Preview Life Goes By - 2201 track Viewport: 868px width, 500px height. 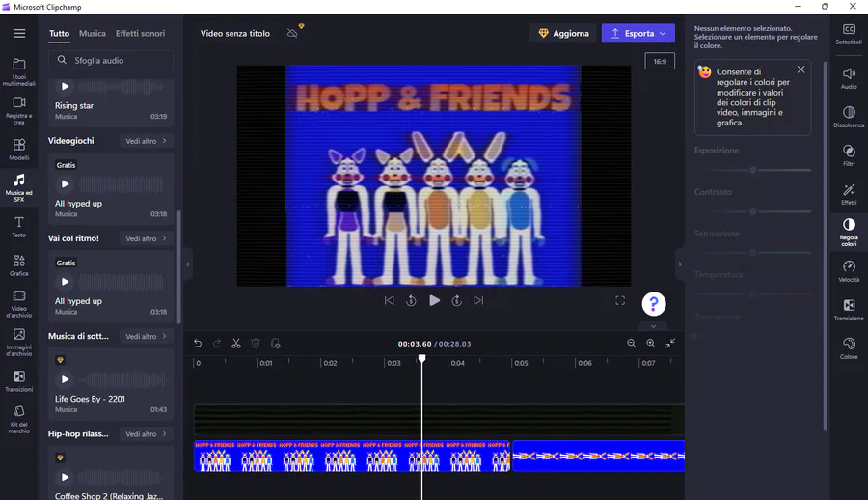pyautogui.click(x=65, y=379)
